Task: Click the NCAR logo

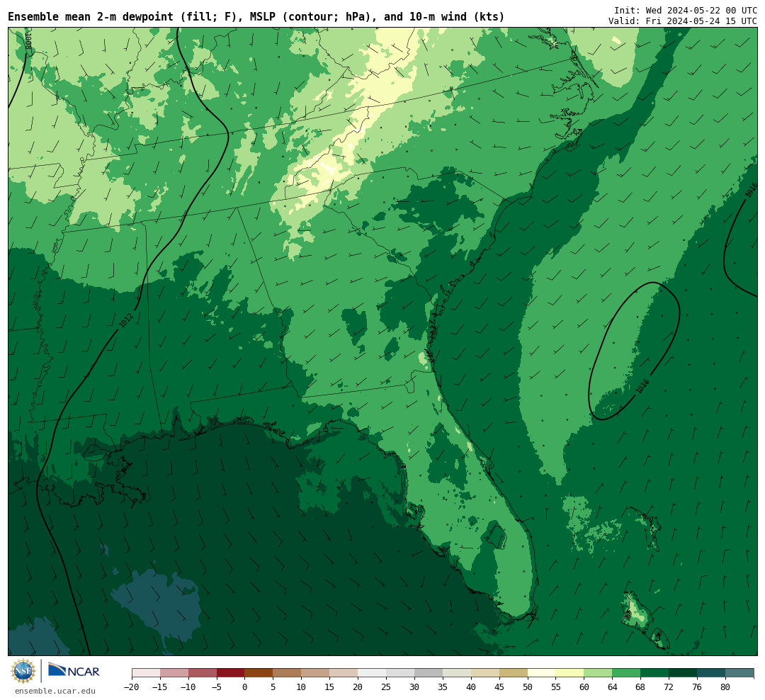Action: pos(74,670)
